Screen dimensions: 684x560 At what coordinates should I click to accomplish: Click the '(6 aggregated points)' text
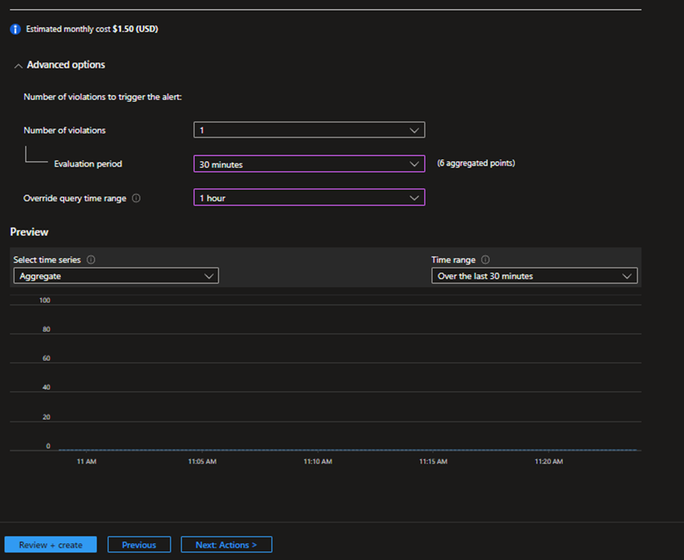(x=476, y=163)
